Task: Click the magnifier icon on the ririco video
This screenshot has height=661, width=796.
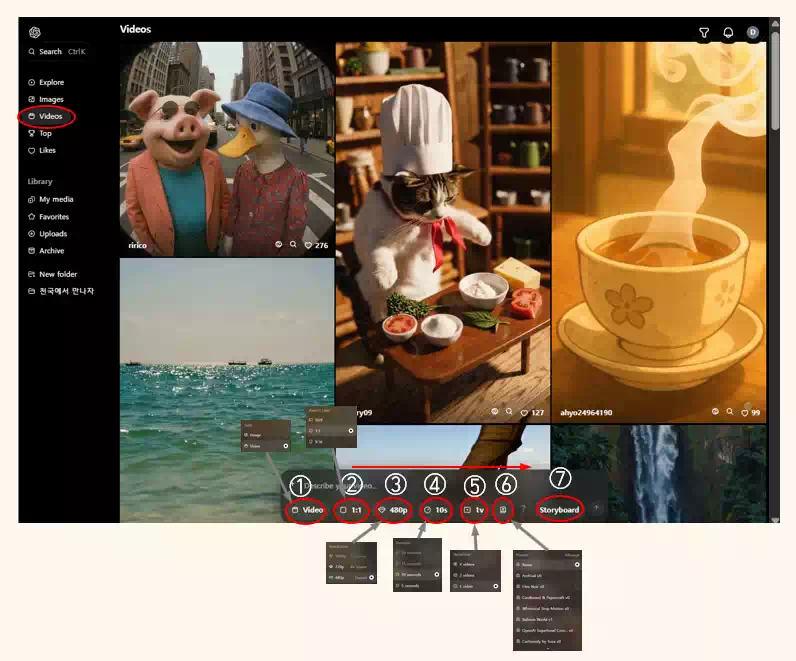Action: pos(293,244)
